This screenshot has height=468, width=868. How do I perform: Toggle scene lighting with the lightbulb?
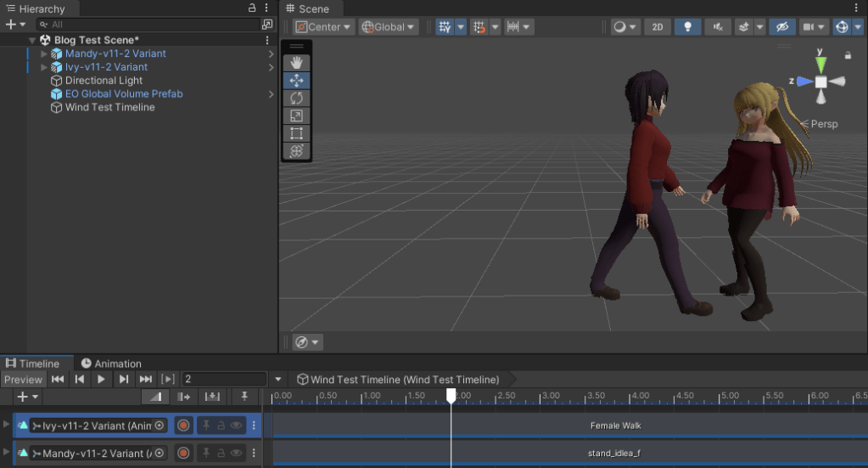[687, 27]
